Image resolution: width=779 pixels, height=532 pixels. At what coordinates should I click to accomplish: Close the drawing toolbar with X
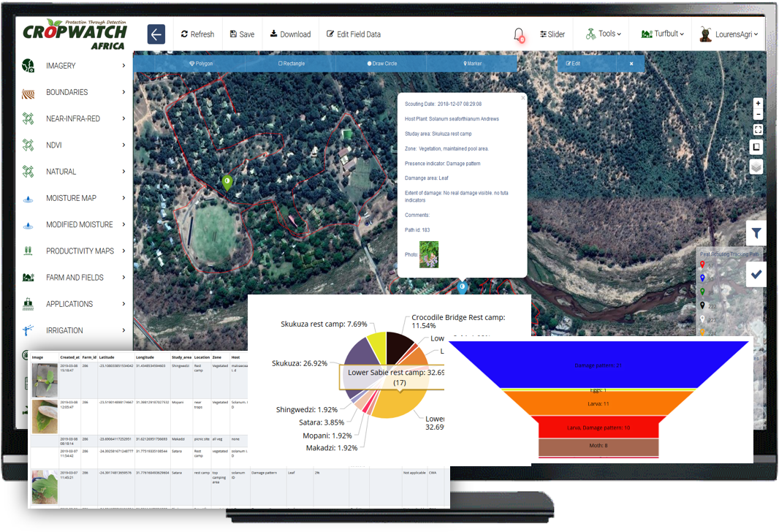[x=631, y=64]
